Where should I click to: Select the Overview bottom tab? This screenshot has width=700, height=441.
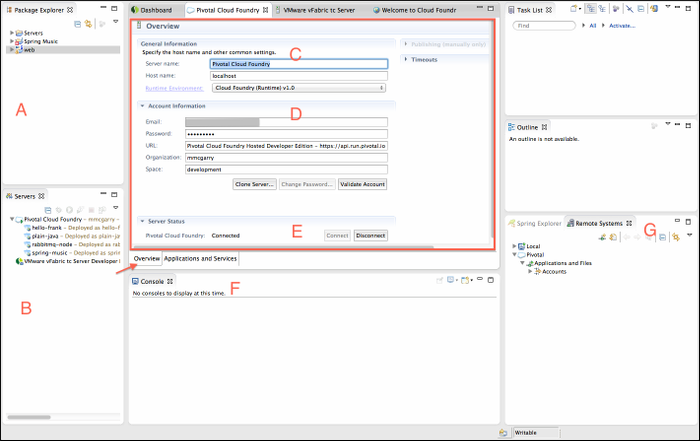tap(146, 258)
